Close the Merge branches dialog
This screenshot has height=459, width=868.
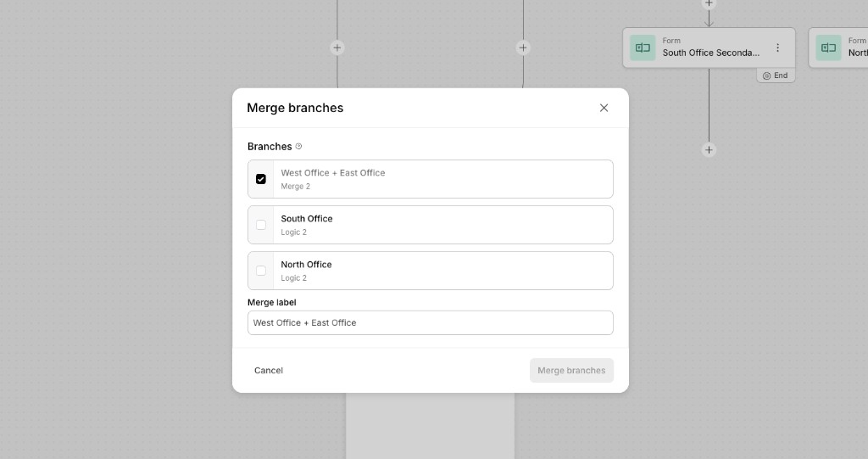(x=604, y=108)
